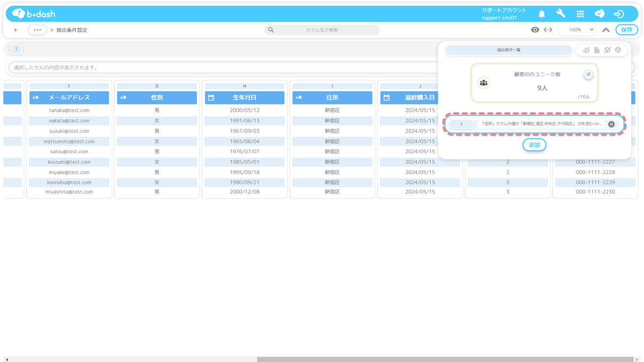Image resolution: width=644 pixels, height=362 pixels.
Task: Select column letter G
Action: click(x=157, y=86)
